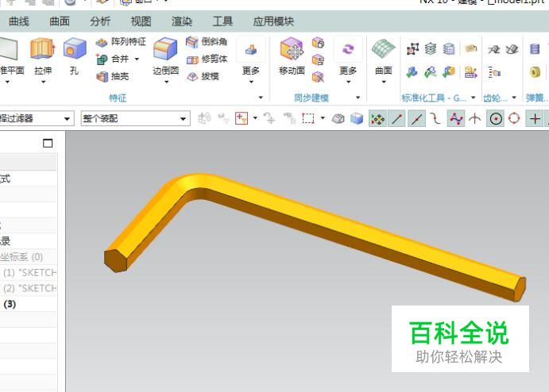Select the (1) SKETCH tree item

coord(29,273)
